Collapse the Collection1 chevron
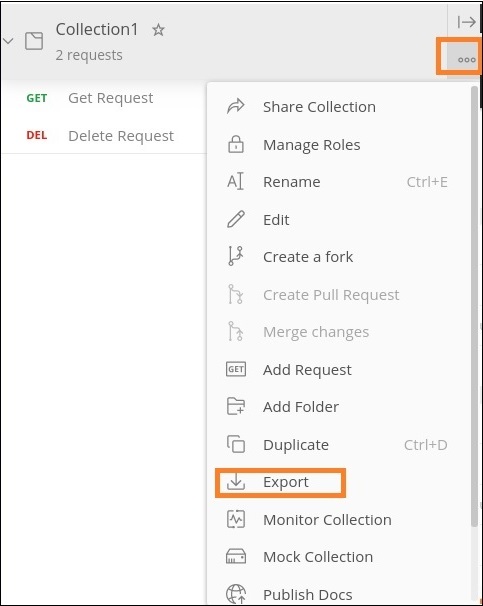This screenshot has width=483, height=606. pos(8,41)
